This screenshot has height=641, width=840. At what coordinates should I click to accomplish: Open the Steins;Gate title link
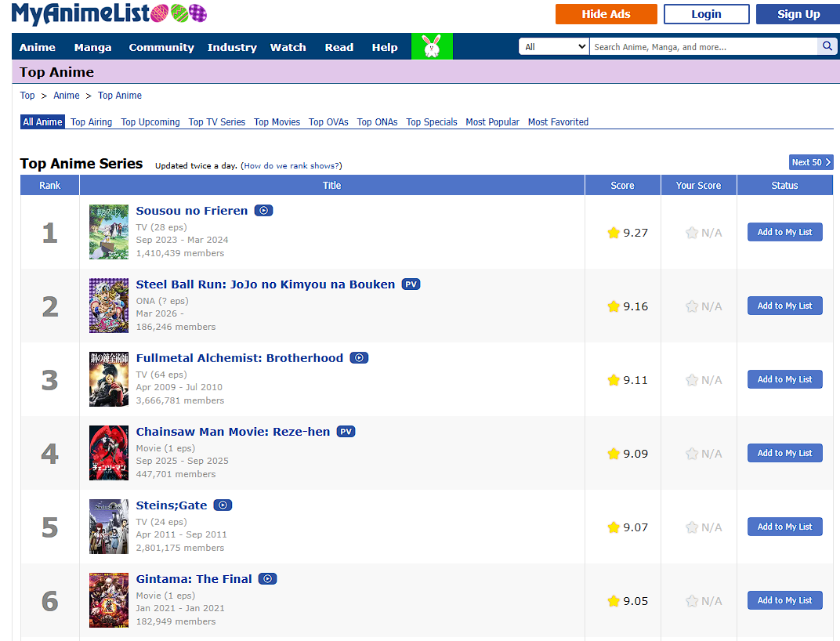(172, 505)
